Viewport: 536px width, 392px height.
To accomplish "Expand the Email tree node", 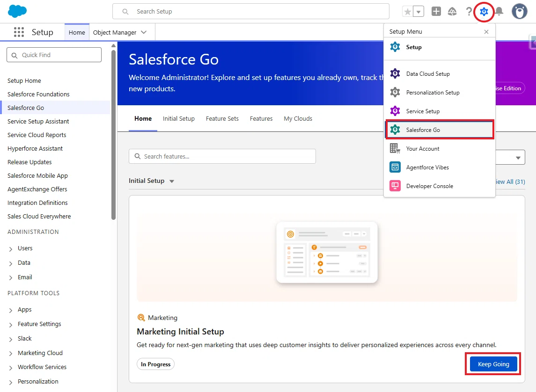I will click(11, 277).
